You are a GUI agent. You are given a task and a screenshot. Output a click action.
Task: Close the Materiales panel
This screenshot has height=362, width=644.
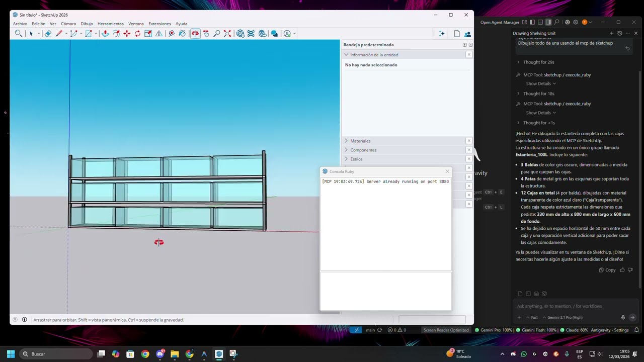click(469, 141)
